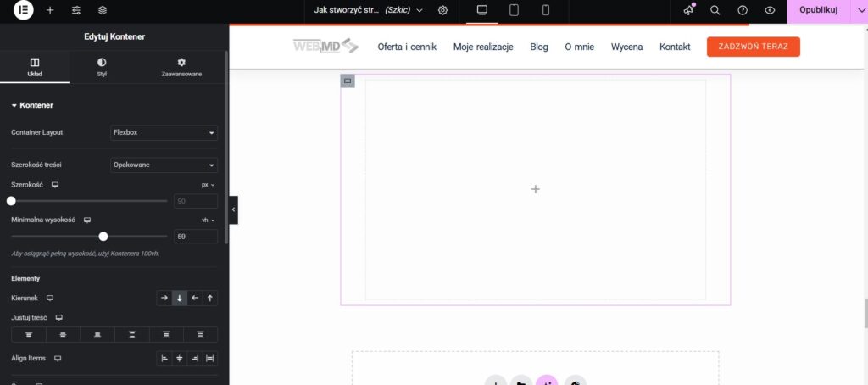
Task: Click the ZADZWOŃ TERAZ button
Action: (x=753, y=47)
